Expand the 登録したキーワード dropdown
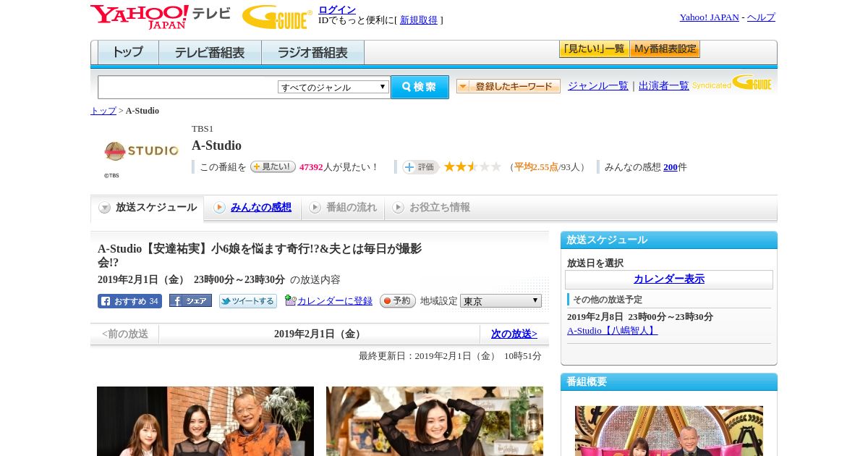868x456 pixels. pyautogui.click(x=509, y=86)
